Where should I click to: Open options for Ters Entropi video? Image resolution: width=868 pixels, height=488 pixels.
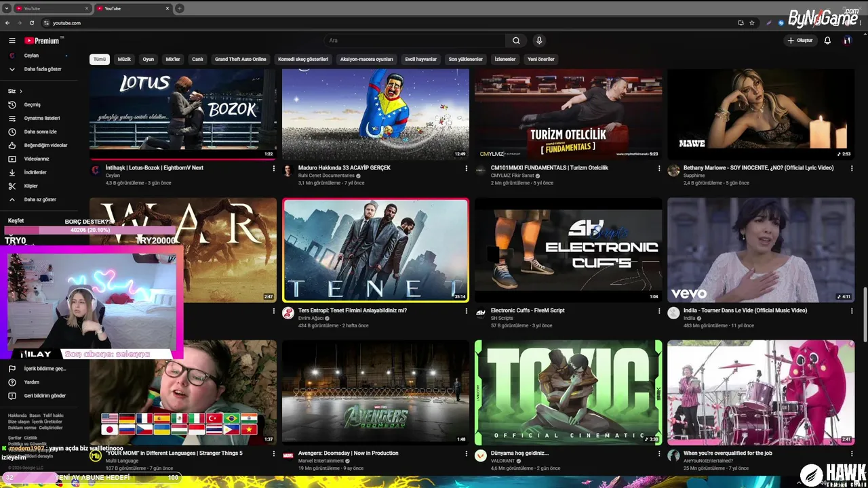[x=467, y=311]
